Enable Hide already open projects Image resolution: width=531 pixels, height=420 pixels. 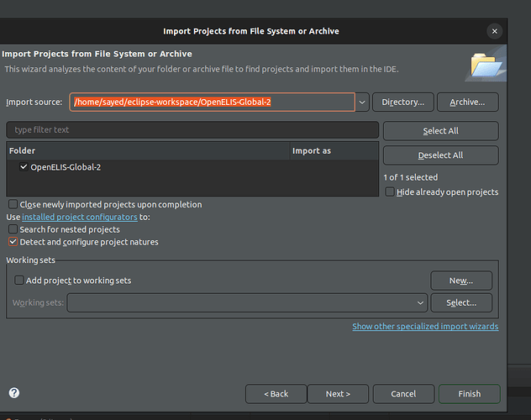tap(390, 192)
